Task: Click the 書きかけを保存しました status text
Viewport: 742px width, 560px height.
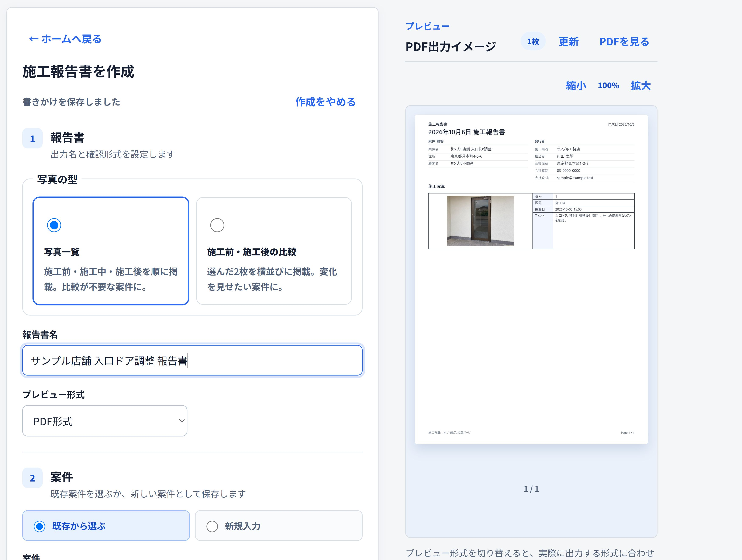Action: point(71,102)
